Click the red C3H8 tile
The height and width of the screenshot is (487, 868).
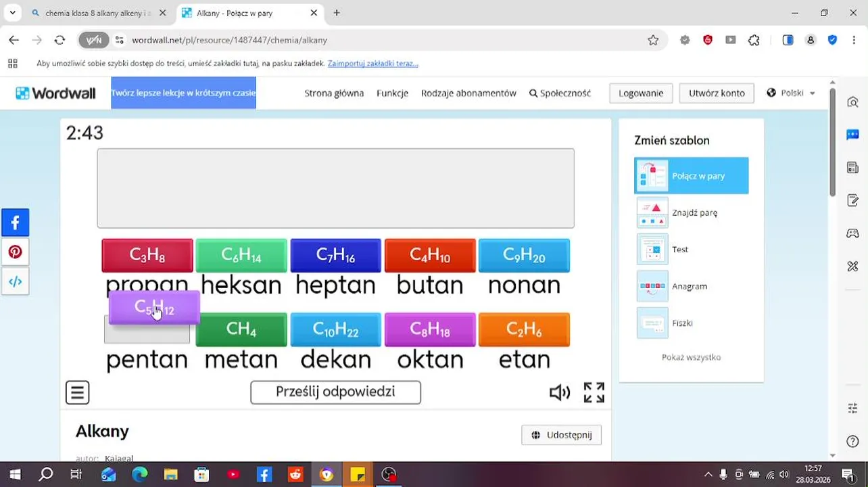coord(147,256)
